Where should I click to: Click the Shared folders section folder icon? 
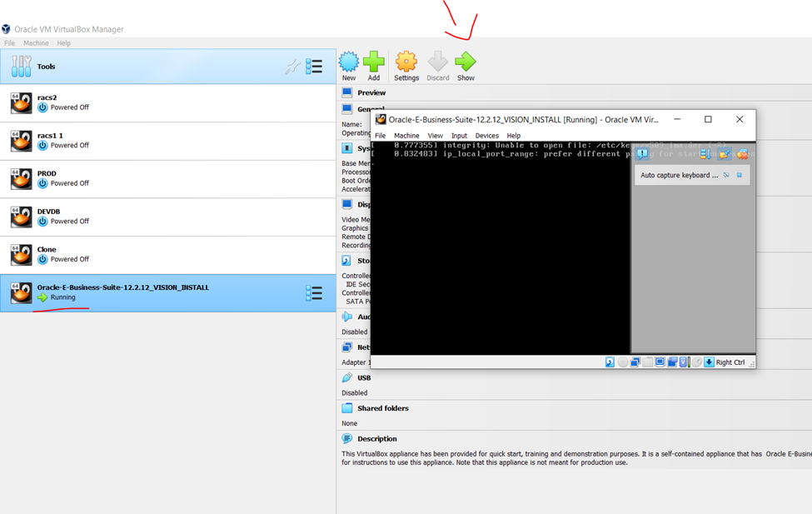point(347,408)
